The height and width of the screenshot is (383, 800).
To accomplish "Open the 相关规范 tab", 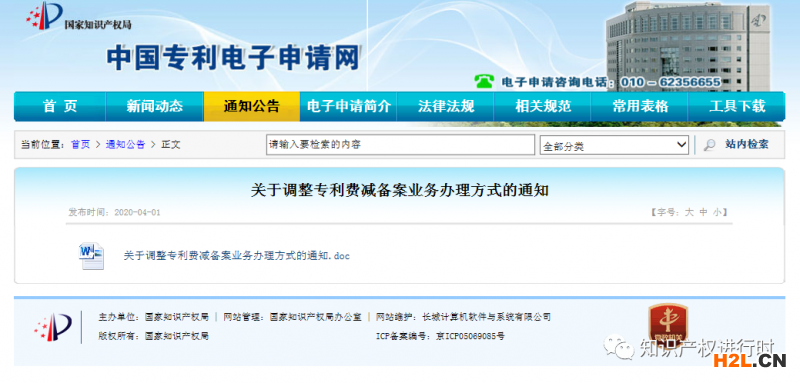I will 542,106.
